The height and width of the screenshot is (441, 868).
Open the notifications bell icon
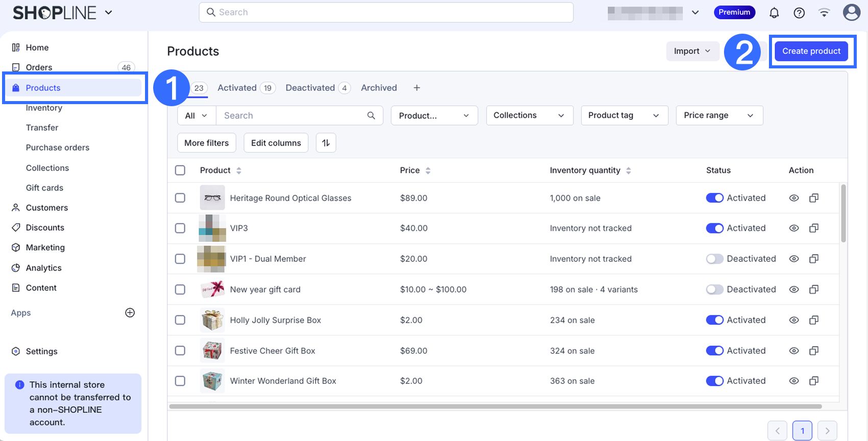tap(774, 13)
